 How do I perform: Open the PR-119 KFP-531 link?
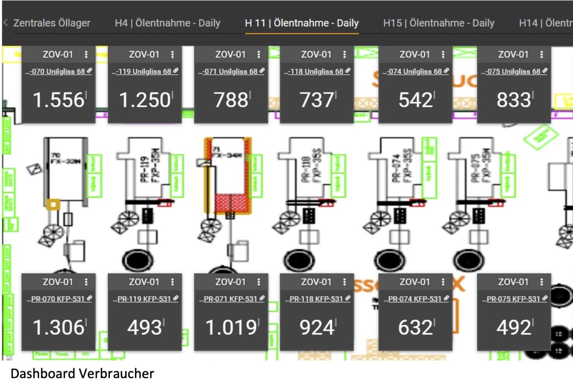pos(145,299)
